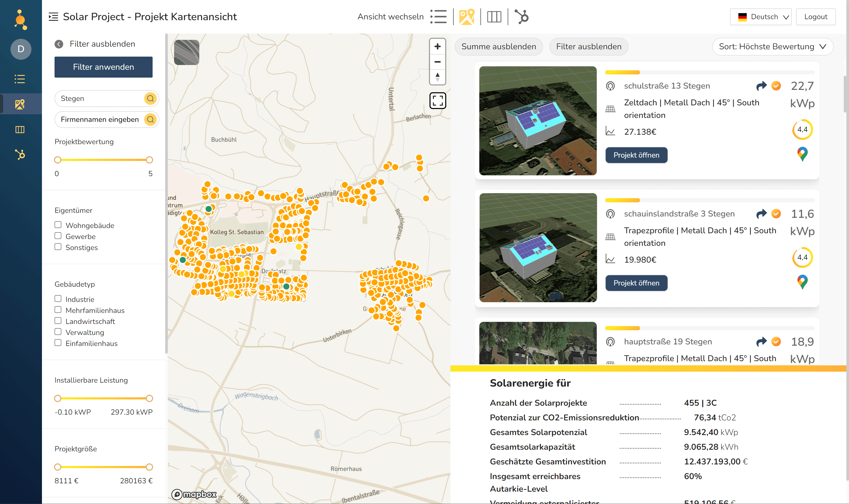849x504 pixels.
Task: Click Projektbewertung slider right handle
Action: (x=149, y=160)
